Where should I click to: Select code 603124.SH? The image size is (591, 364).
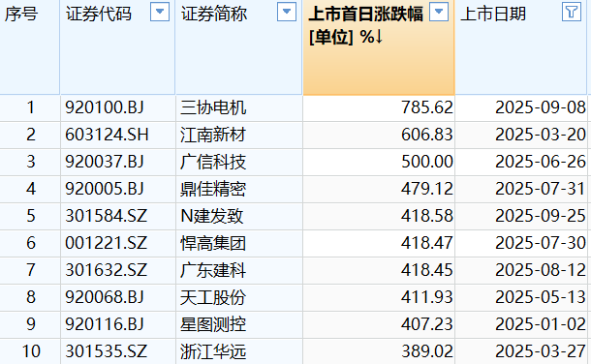(107, 135)
